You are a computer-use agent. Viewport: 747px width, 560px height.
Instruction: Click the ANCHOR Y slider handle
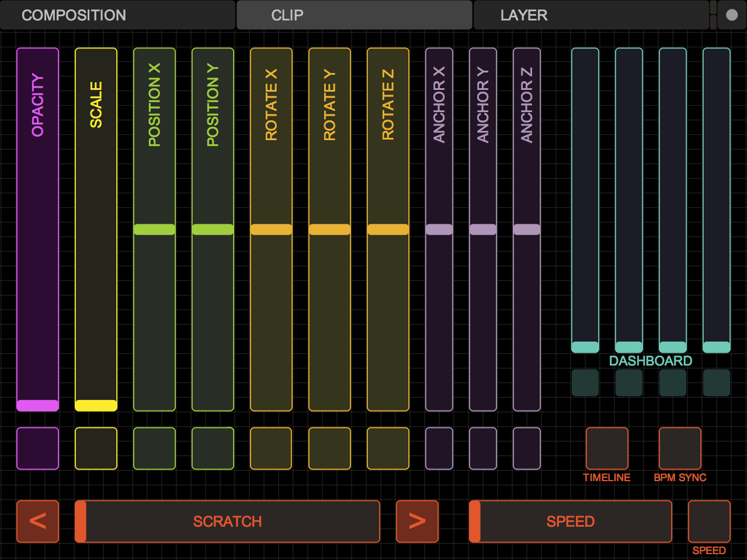pos(483,229)
